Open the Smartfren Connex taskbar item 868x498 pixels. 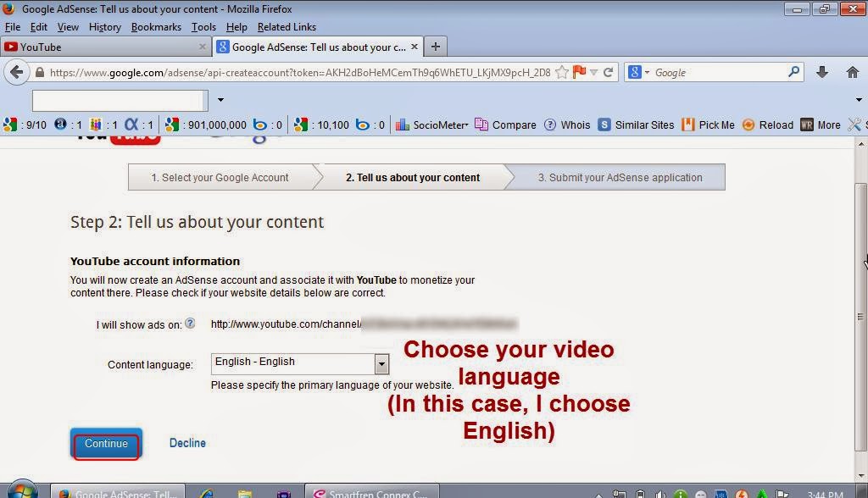372,491
